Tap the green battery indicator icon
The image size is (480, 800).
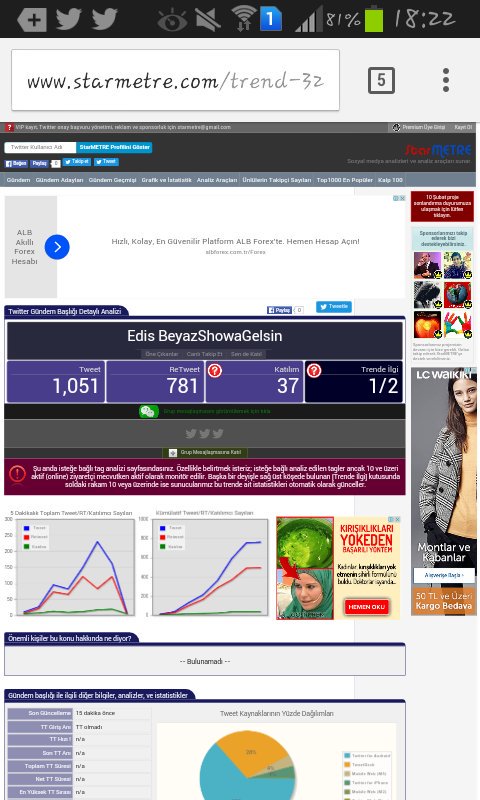374,18
